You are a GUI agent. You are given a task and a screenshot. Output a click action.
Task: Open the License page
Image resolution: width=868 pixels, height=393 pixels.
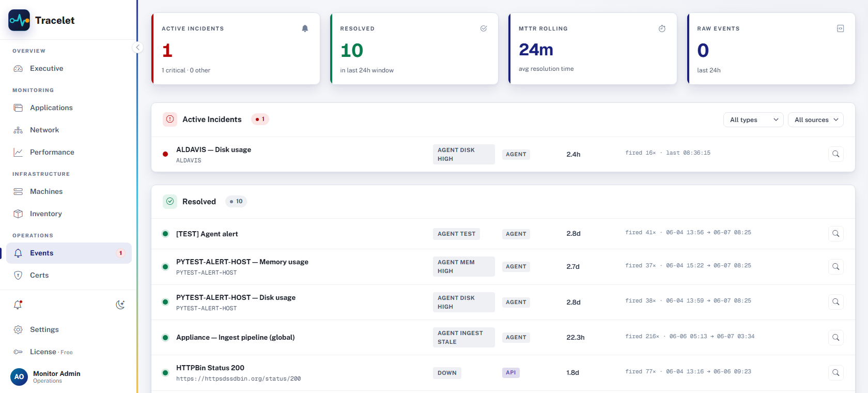[69, 352]
